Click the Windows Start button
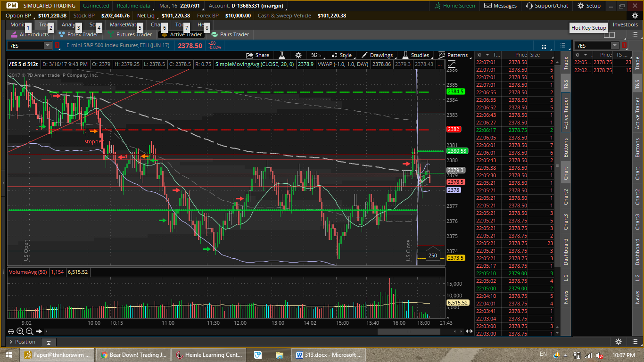This screenshot has height=362, width=644. pos(9,354)
